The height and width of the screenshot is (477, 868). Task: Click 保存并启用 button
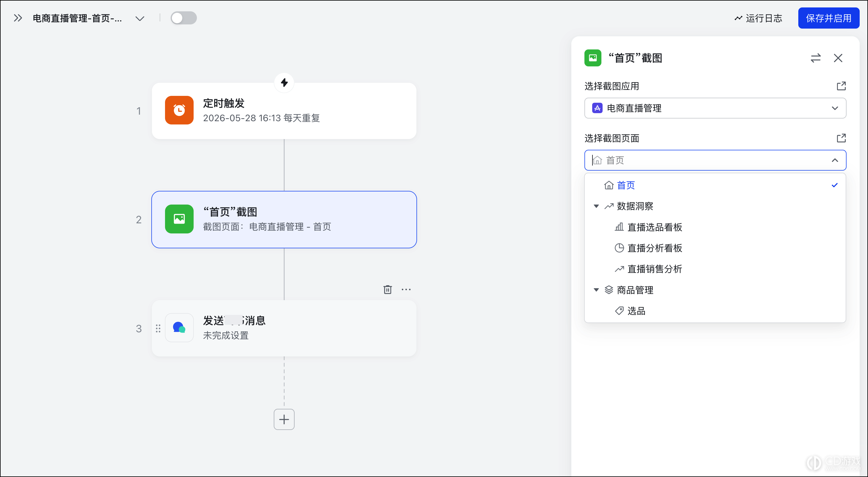pos(828,18)
